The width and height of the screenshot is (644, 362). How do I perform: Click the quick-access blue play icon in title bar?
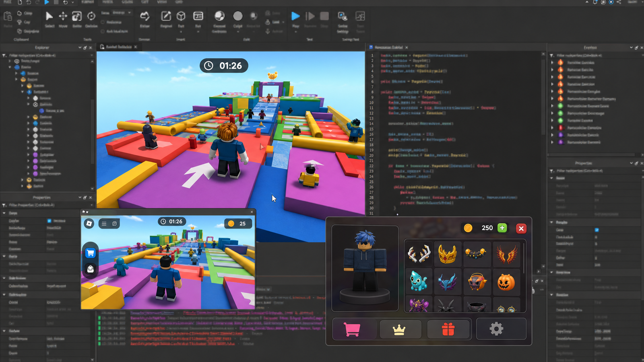tap(47, 2)
